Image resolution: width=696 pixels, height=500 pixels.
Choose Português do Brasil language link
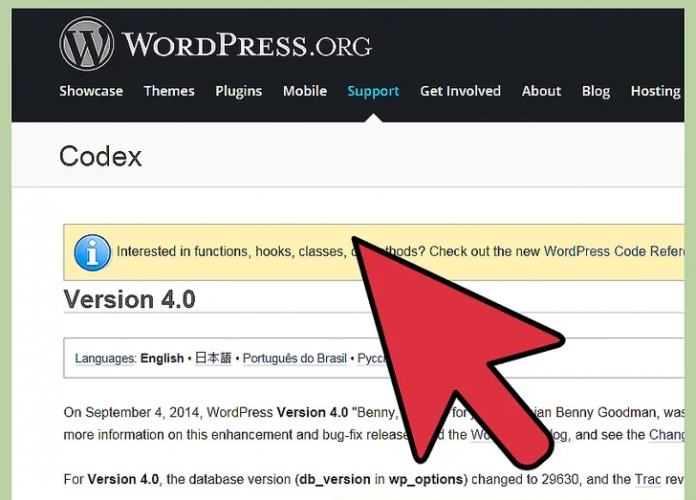[298, 358]
